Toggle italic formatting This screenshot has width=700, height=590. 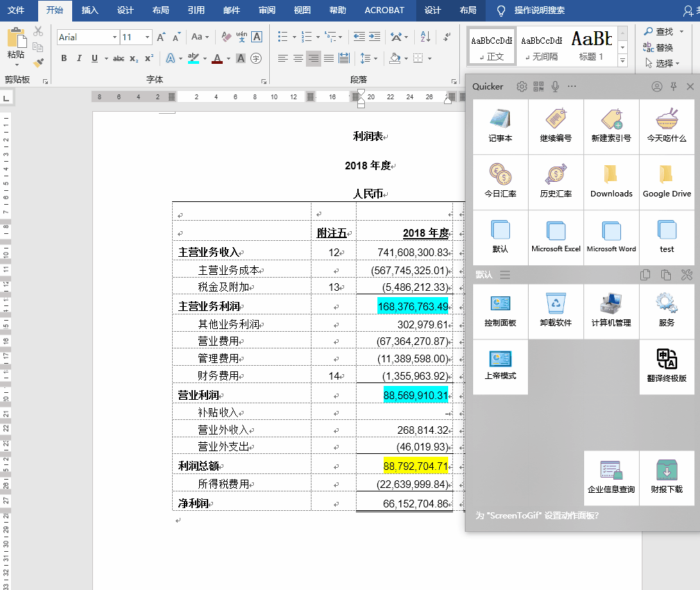(79, 58)
